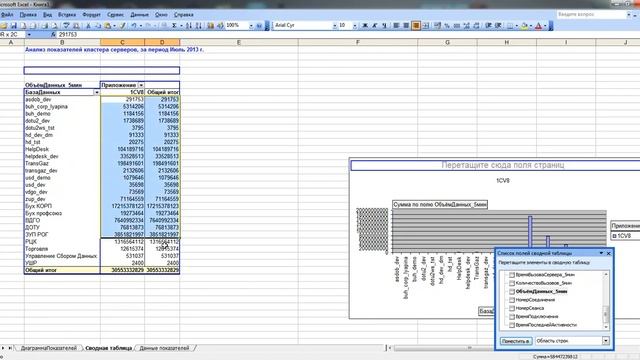Click the Borders icon
Viewport: 640px width, 360px height.
point(510,26)
